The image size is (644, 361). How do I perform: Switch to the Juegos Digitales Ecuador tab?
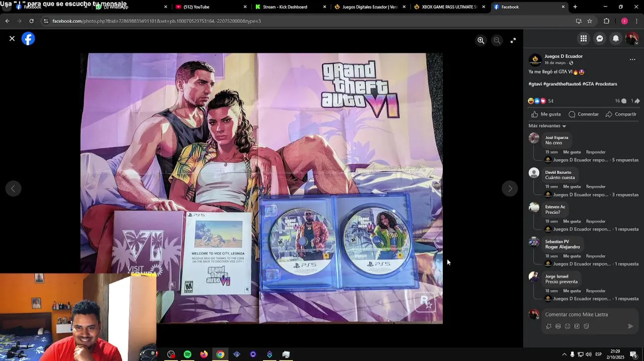coord(370,7)
